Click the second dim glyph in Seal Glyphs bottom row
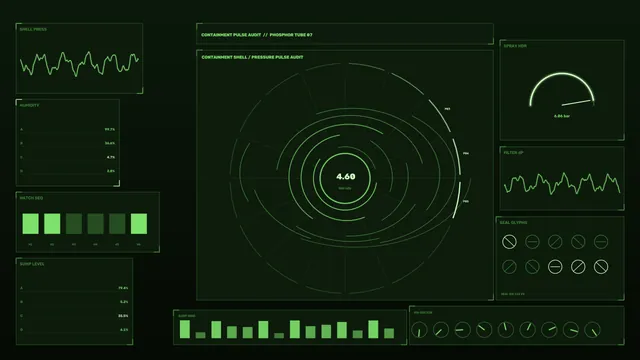 532,267
